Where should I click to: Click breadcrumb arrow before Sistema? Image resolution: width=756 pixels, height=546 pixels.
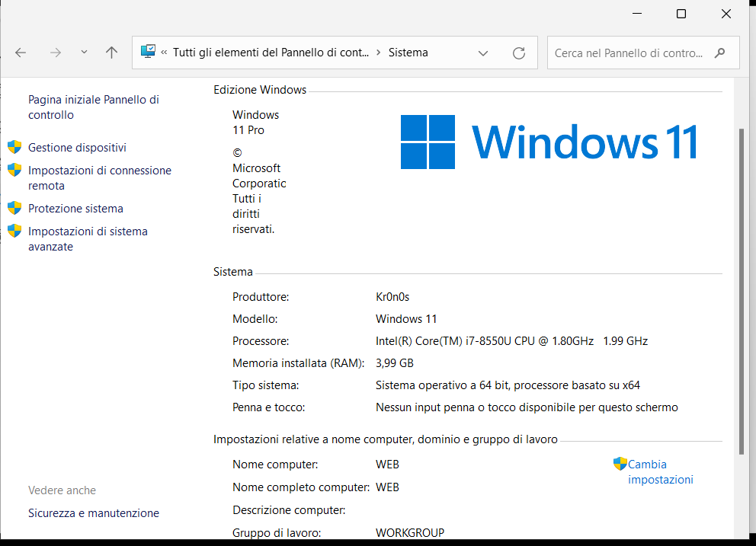[379, 52]
